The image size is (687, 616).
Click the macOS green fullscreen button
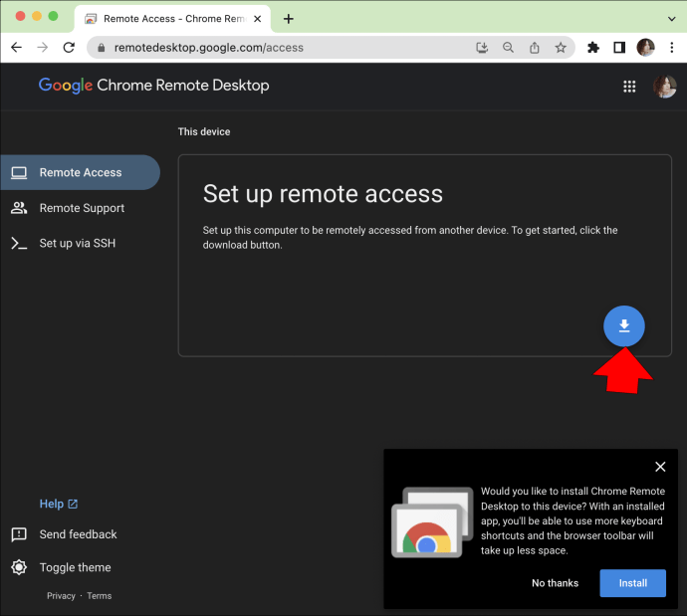53,16
